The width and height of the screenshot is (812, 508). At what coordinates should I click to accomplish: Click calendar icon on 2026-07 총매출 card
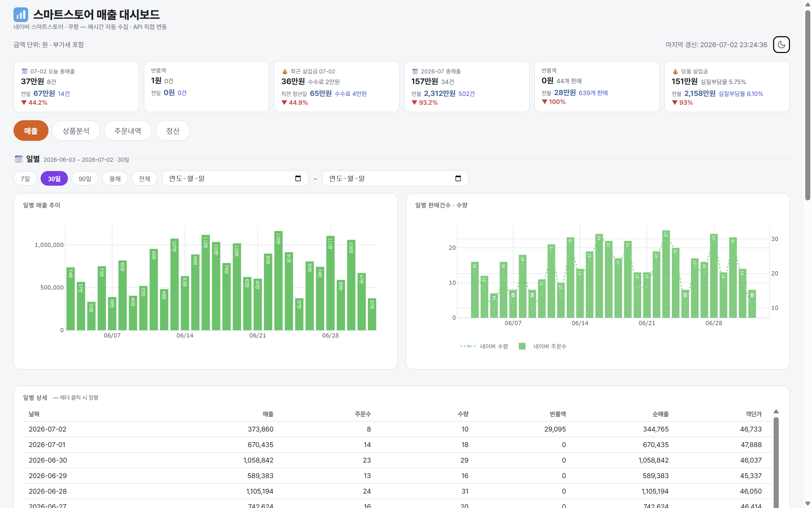pyautogui.click(x=415, y=71)
